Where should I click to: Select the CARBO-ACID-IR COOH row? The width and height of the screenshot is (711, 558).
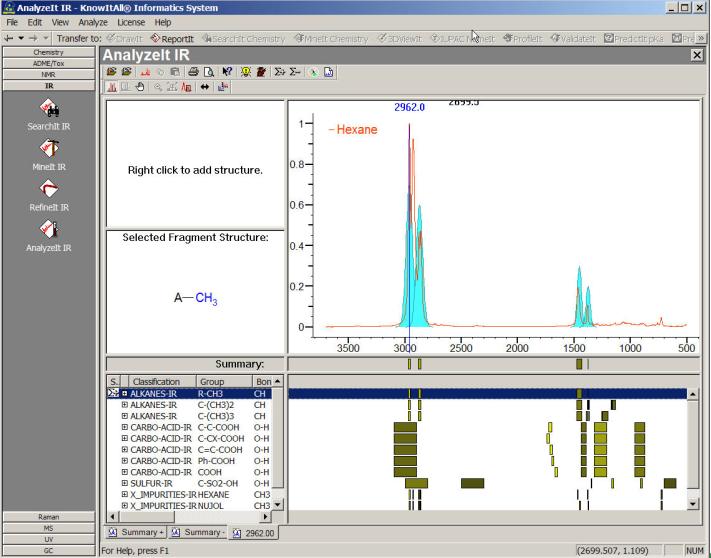coord(190,472)
